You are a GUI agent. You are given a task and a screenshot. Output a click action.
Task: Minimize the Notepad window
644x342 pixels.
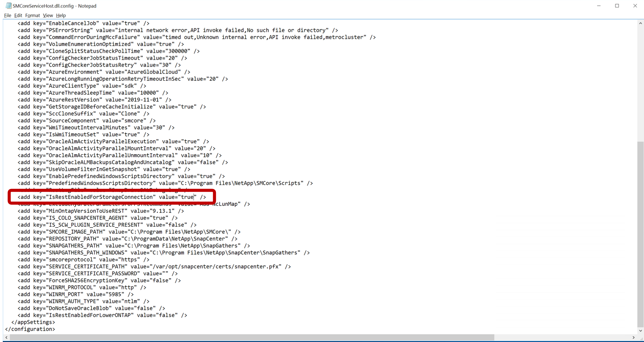[x=599, y=6]
